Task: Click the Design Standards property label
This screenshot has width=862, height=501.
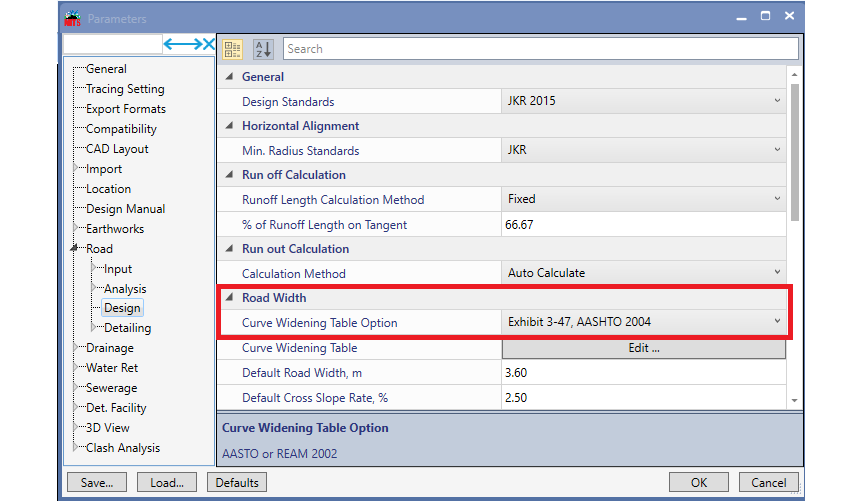Action: point(288,102)
